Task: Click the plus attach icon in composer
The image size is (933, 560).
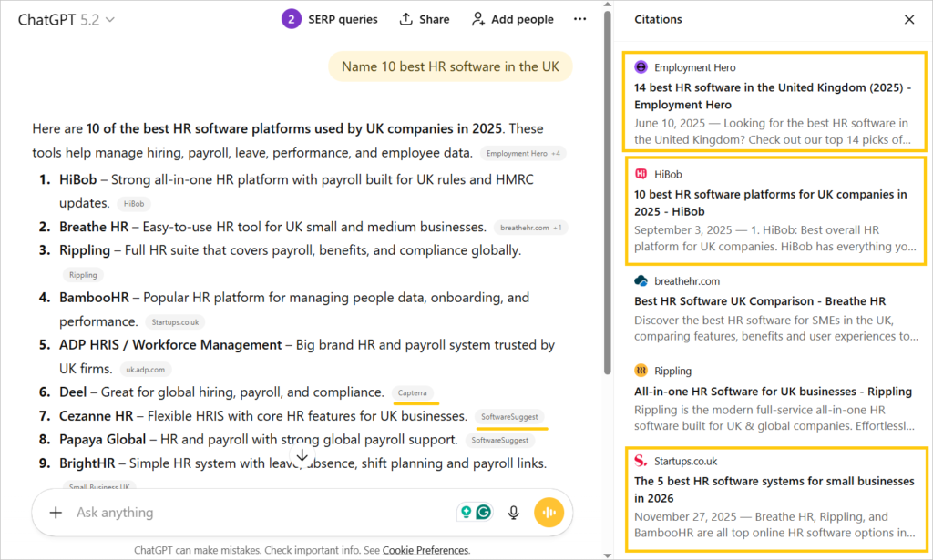Action: (x=56, y=513)
